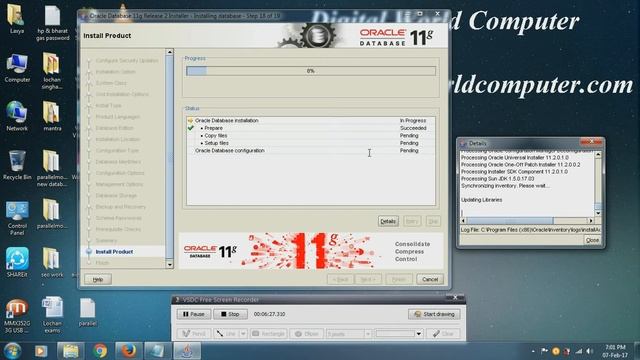Select the Network desktop icon
This screenshot has width=640, height=360.
pos(17,116)
